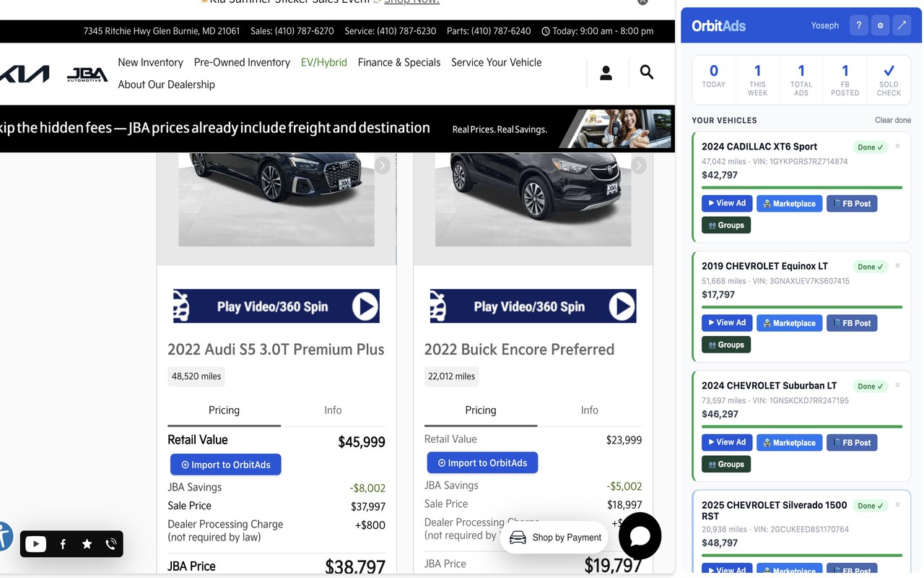Screen dimensions: 924x578
Task: Open New Inventory menu
Action: point(150,62)
